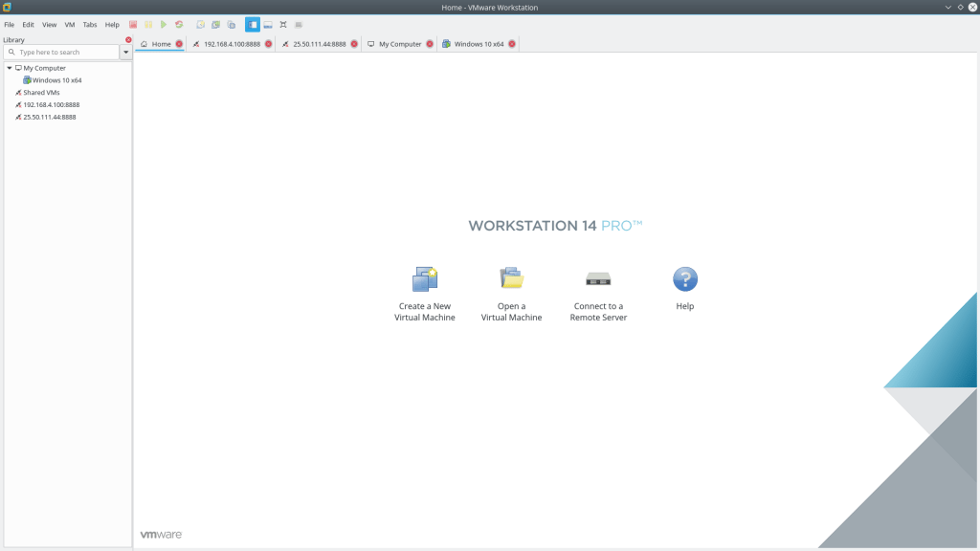980x551 pixels.
Task: Click the Take Snapshot clock icon
Action: point(201,24)
